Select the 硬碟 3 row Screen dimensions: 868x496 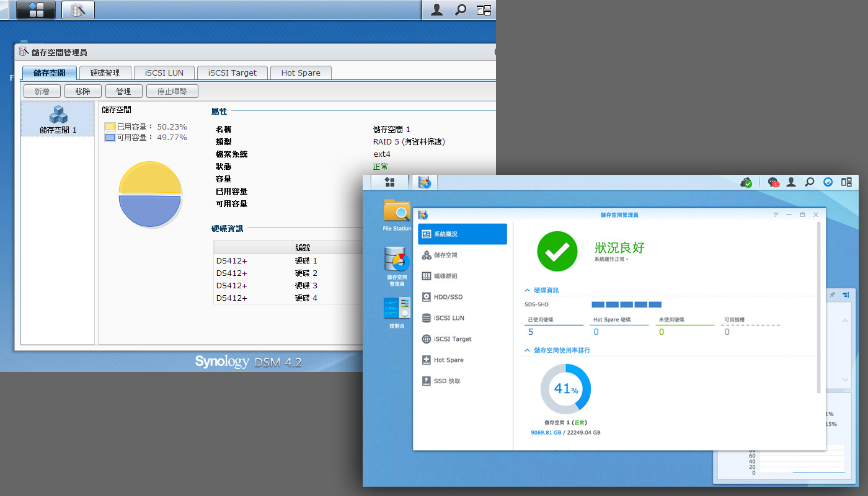click(x=288, y=286)
